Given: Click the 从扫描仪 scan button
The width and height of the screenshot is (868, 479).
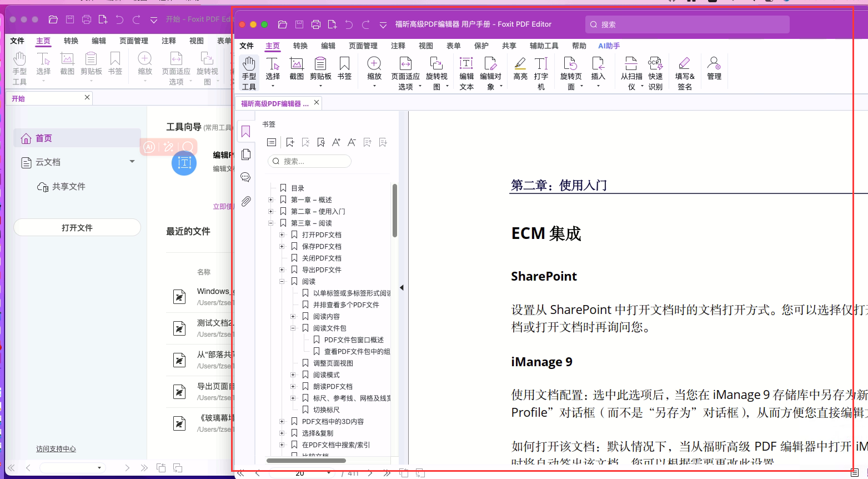Looking at the screenshot, I should tap(632, 73).
